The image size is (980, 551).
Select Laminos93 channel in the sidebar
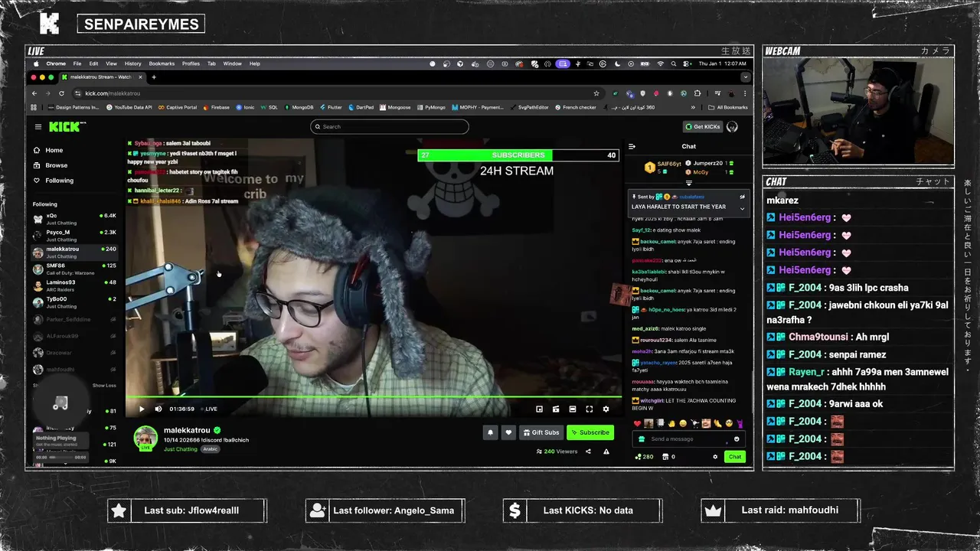74,285
